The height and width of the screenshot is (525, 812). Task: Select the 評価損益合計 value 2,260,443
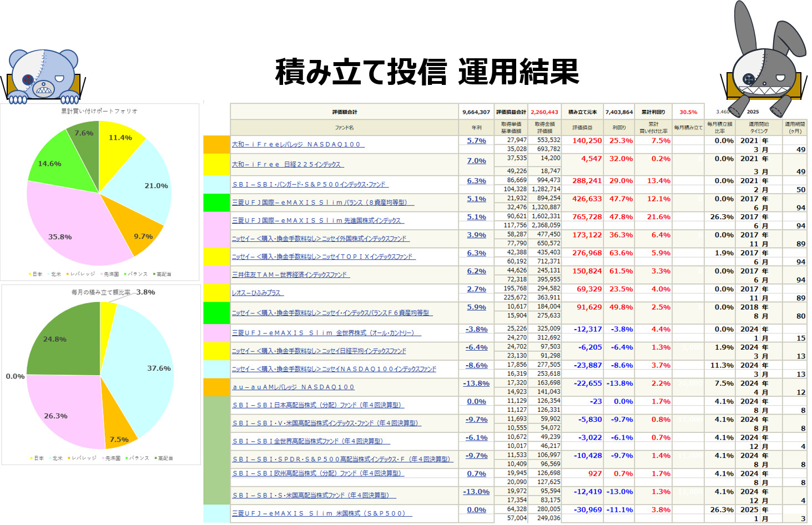click(x=544, y=112)
